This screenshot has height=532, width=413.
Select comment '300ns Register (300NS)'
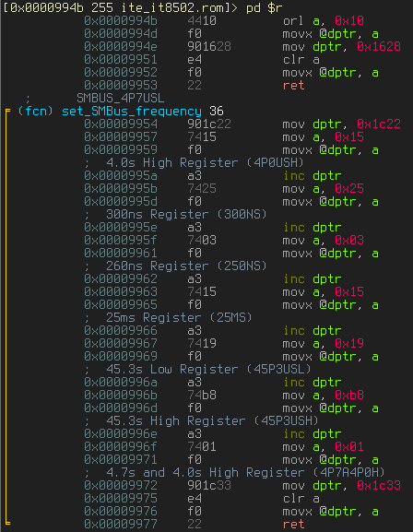click(x=186, y=215)
